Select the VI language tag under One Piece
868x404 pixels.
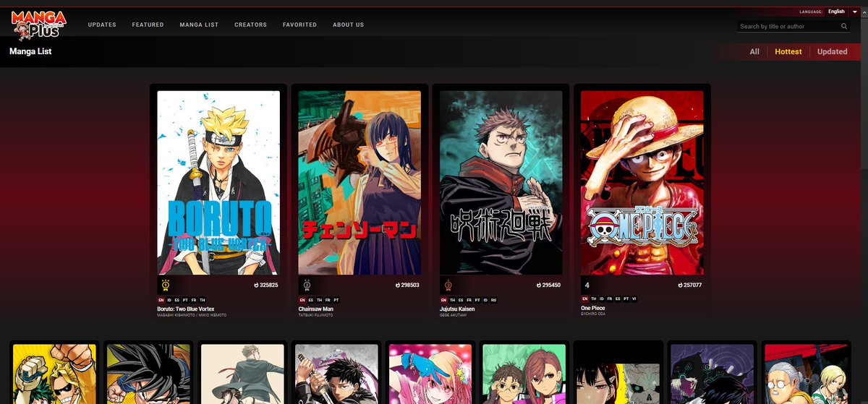point(634,299)
